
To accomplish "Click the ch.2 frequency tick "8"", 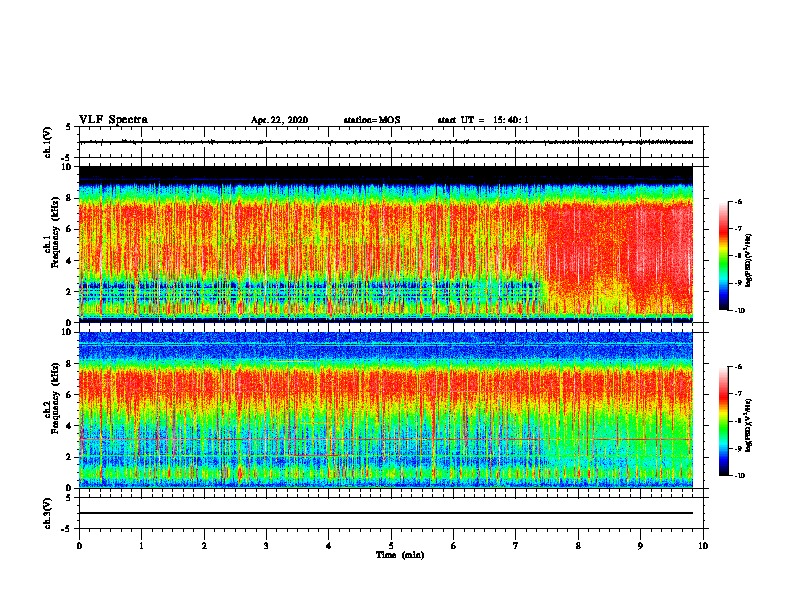I will click(x=68, y=364).
